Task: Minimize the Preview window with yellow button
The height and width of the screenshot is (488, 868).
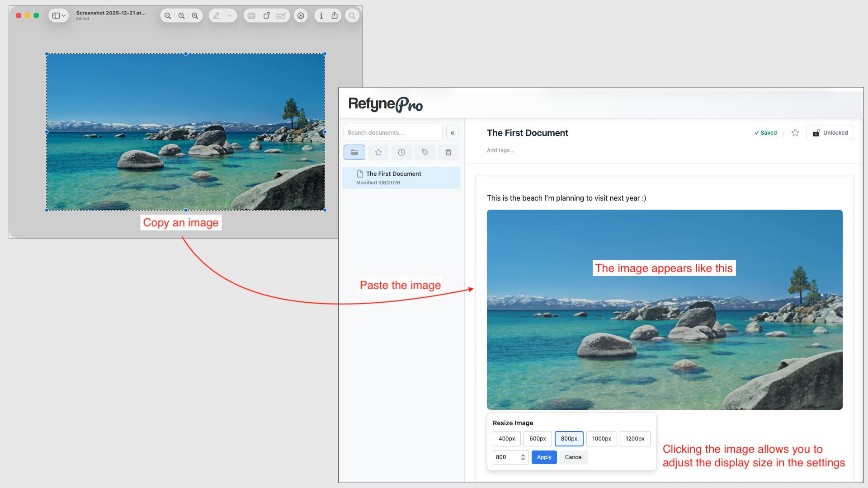Action: point(28,15)
